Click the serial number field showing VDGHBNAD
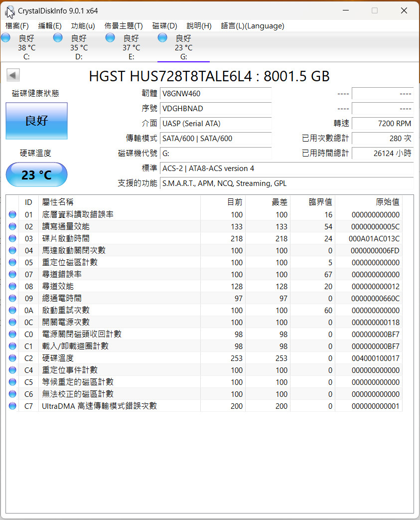The width and height of the screenshot is (420, 520). coord(216,109)
